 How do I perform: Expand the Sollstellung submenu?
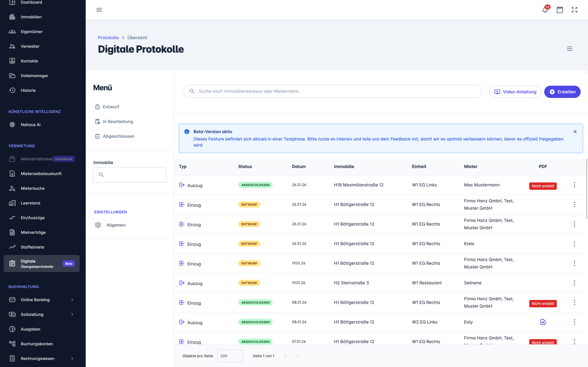(x=72, y=314)
